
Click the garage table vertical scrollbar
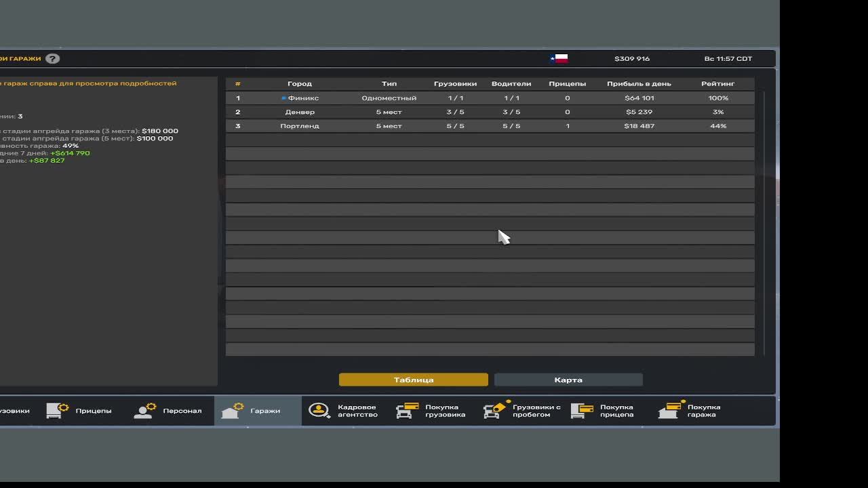(764, 222)
